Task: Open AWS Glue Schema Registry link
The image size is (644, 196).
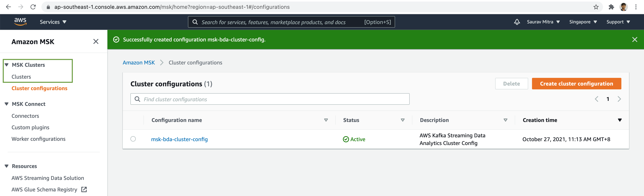Action: [x=44, y=189]
